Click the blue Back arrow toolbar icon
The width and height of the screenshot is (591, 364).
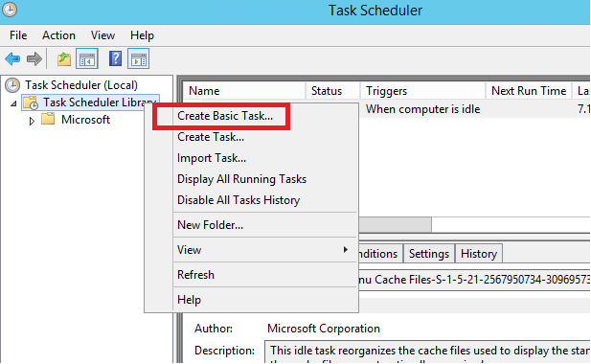tap(12, 59)
